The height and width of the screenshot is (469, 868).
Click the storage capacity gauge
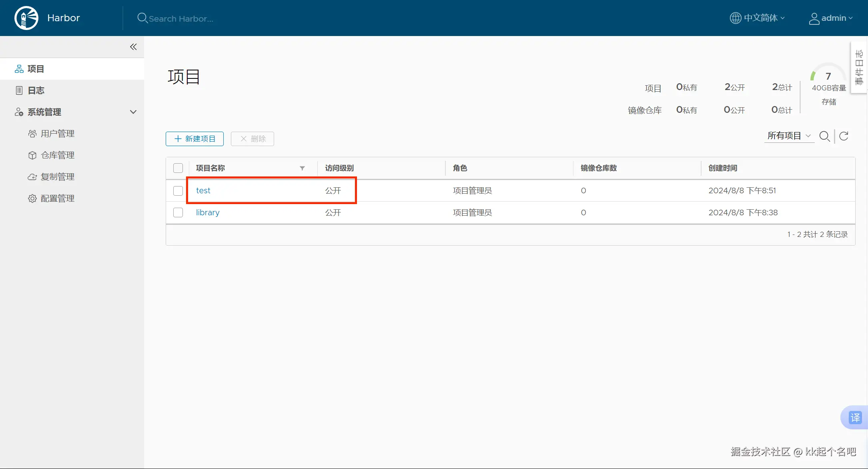[828, 77]
